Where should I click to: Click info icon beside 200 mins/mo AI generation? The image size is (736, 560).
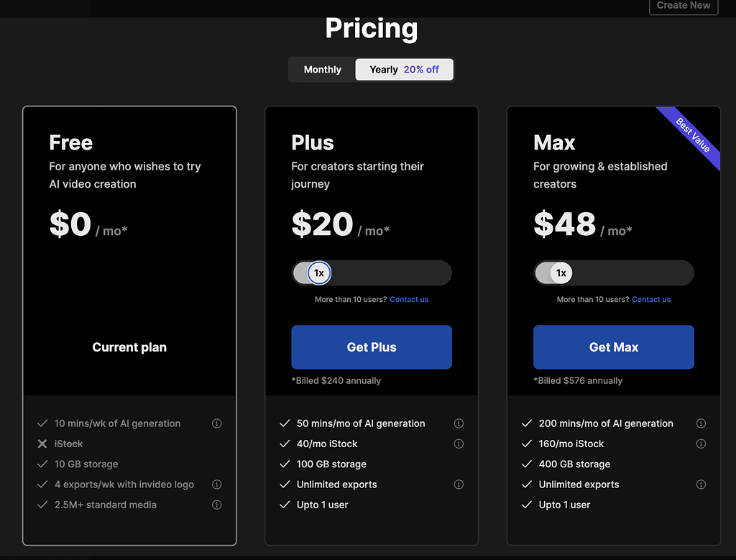701,424
